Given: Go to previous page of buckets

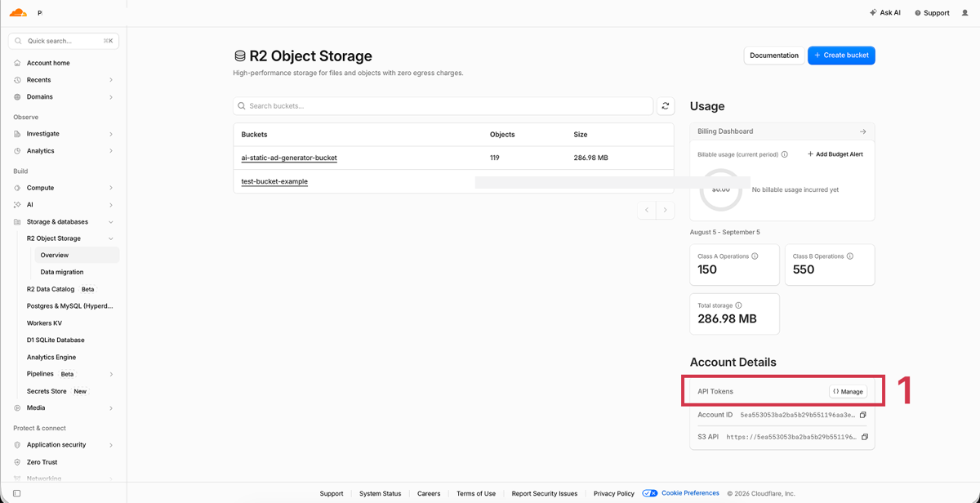Looking at the screenshot, I should click(x=647, y=210).
